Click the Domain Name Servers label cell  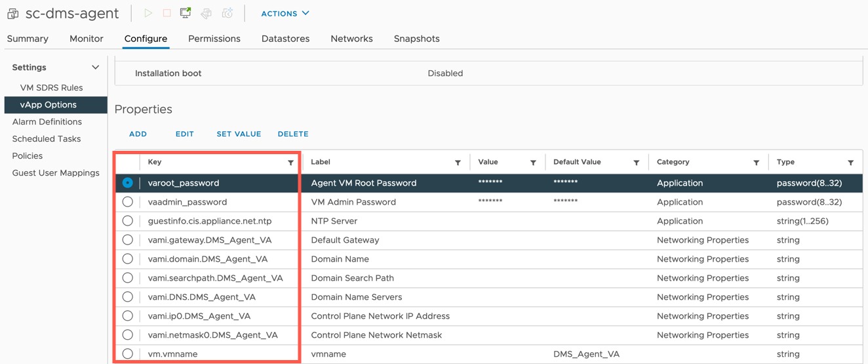click(x=357, y=297)
